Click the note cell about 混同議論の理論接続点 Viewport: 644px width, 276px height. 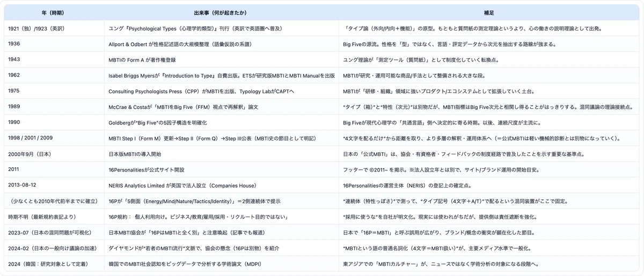pos(489,107)
